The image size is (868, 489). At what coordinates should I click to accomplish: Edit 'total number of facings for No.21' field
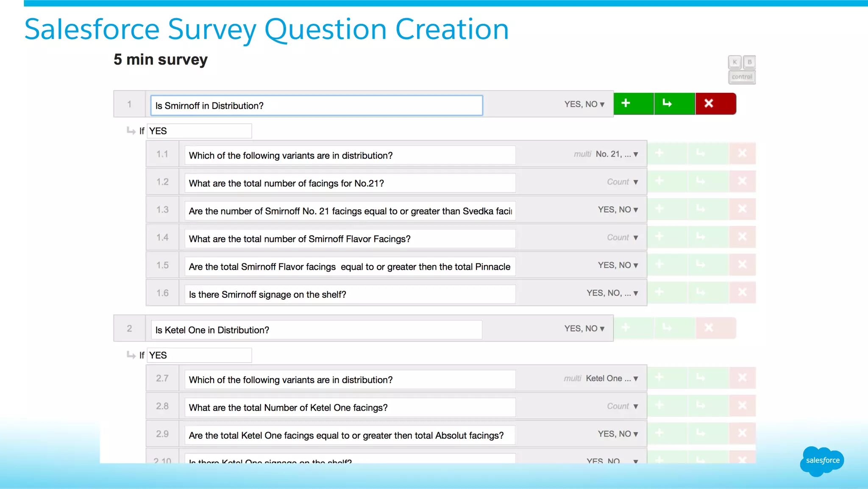[x=350, y=183]
